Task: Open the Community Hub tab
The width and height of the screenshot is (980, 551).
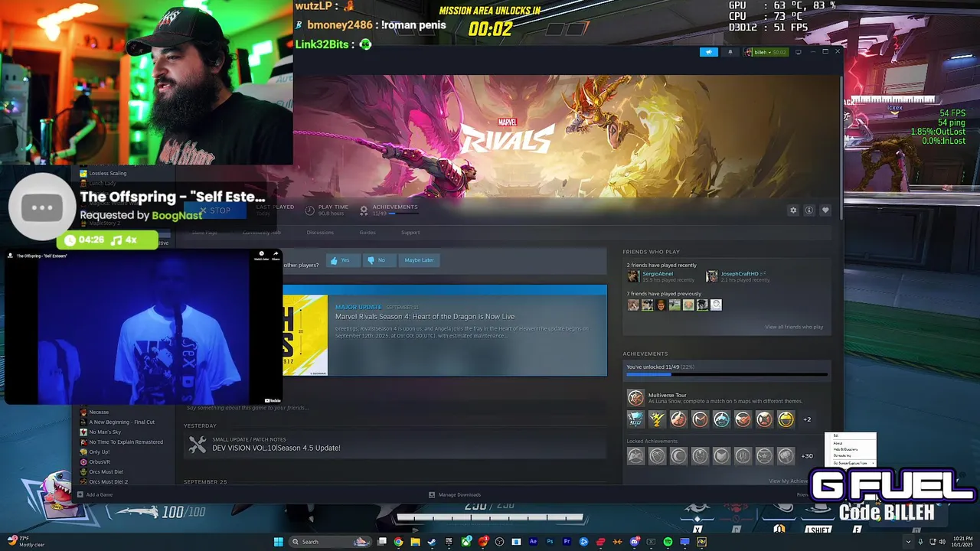Action: 262,233
